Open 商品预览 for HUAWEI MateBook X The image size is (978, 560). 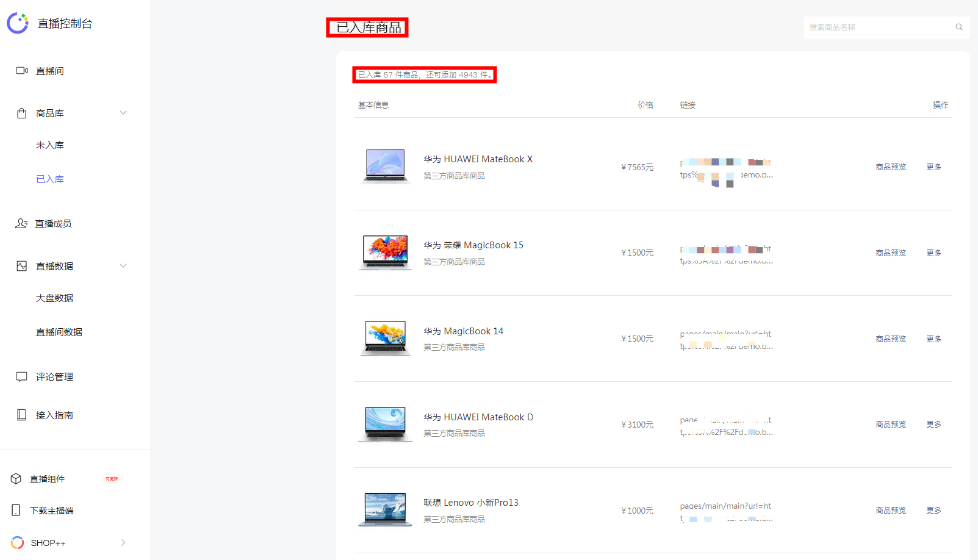click(x=891, y=167)
